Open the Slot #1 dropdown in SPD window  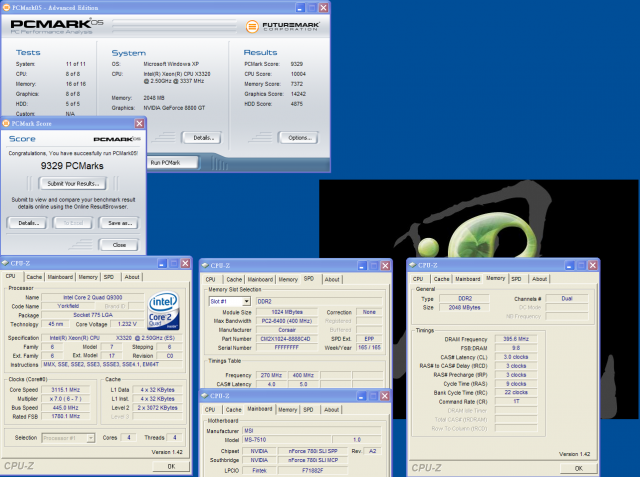[x=246, y=302]
